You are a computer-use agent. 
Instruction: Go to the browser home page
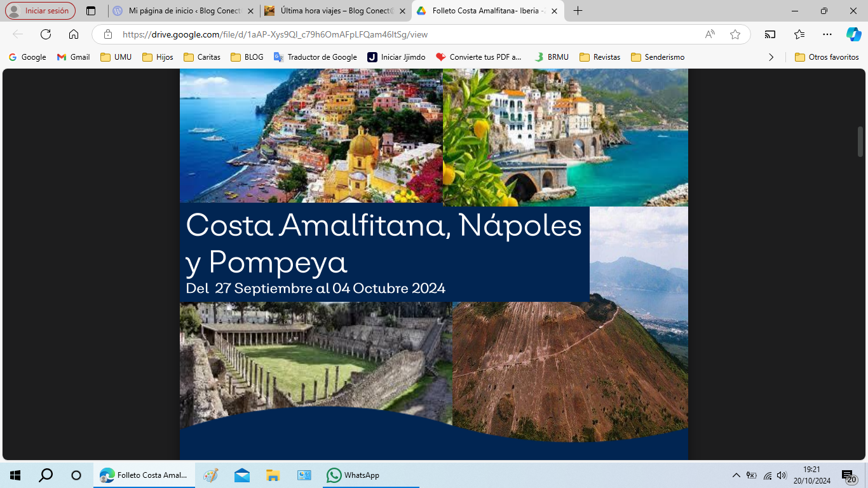point(74,34)
